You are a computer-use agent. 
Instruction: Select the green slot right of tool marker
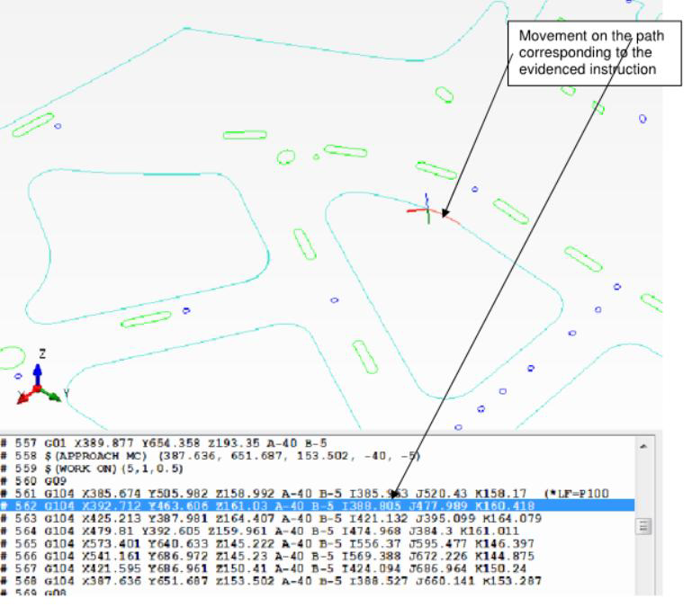point(510,210)
